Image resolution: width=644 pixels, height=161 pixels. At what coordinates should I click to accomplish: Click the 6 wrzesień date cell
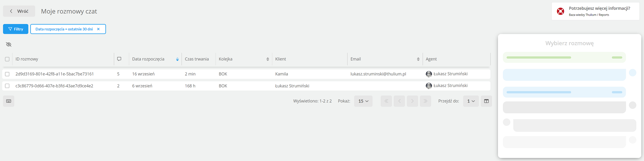click(x=142, y=86)
